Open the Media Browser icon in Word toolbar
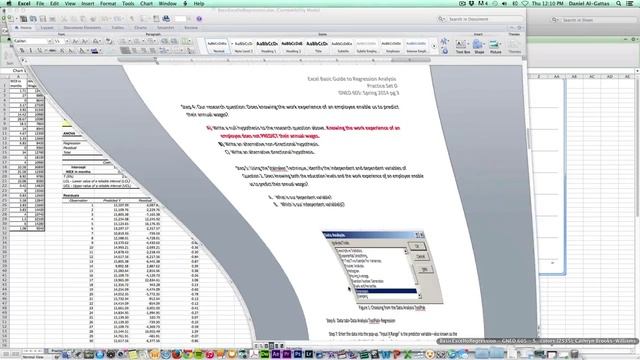 coord(166,19)
